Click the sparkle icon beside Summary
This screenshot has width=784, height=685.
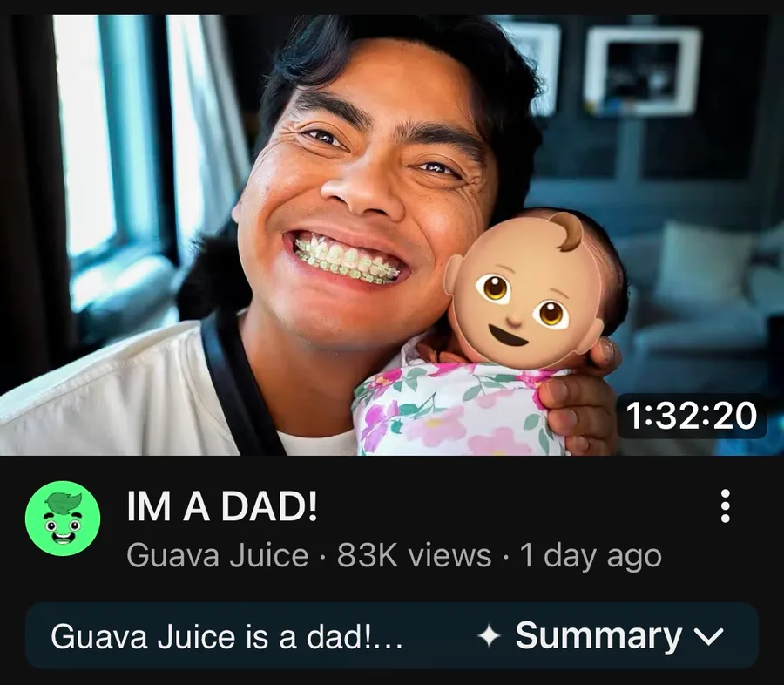coord(489,636)
